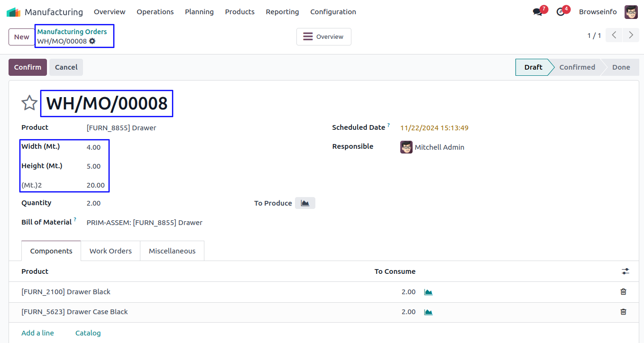Open forecast chart for Drawer Case Black
Screen dimensions: 644x343
click(428, 312)
